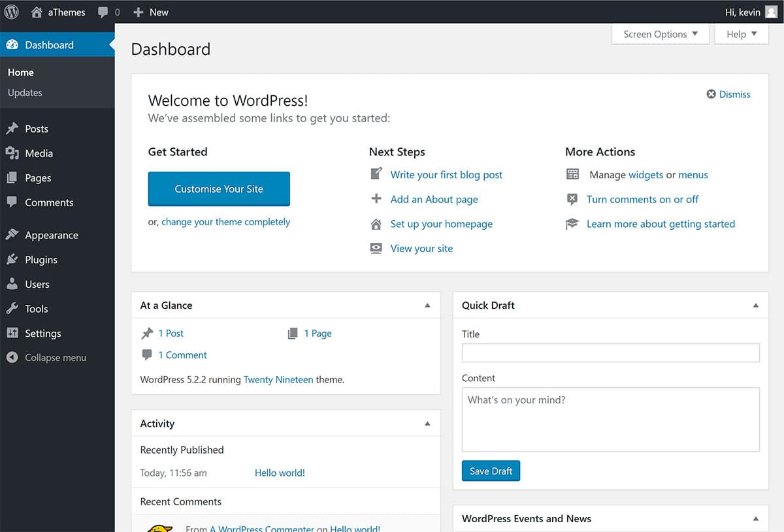Click the house icon beside Set up your homepage
Screen dimensions: 784x532
point(376,224)
